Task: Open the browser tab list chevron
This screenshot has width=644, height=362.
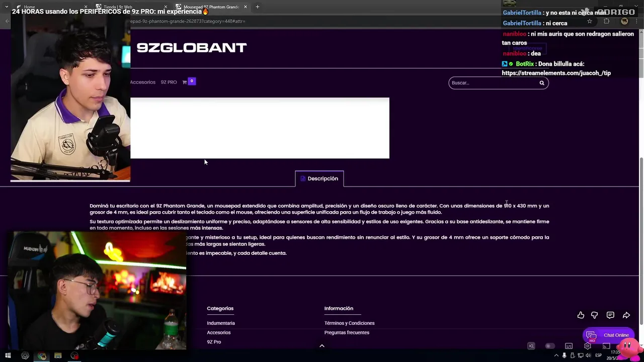Action: coord(7,7)
